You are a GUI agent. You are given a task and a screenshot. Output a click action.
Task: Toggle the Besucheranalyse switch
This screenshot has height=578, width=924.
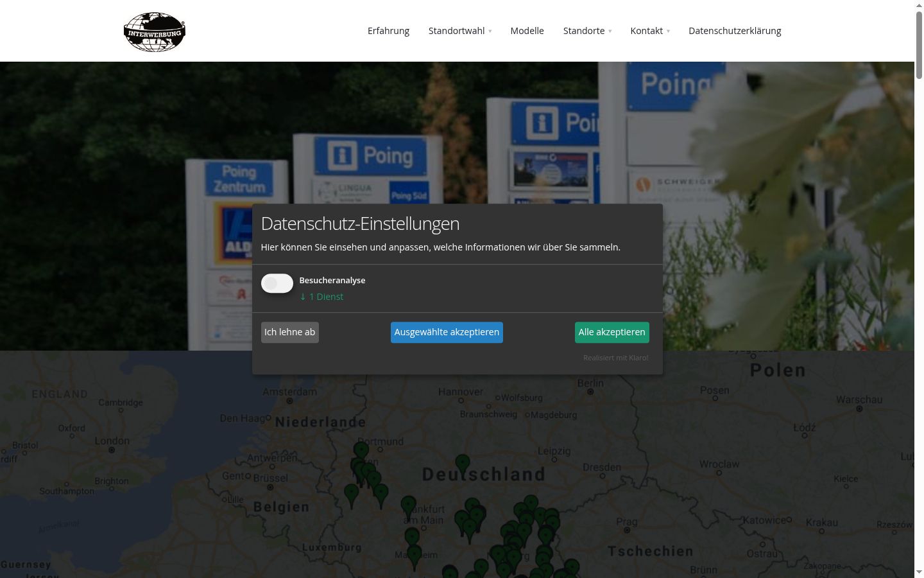277,283
